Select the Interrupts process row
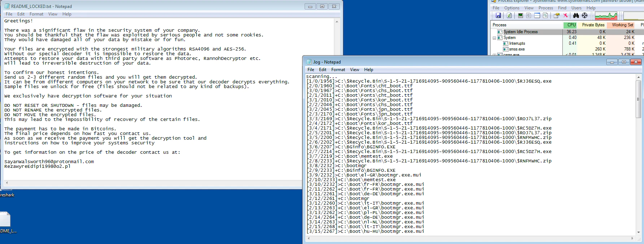This screenshot has width=644, height=244. pyautogui.click(x=567, y=43)
